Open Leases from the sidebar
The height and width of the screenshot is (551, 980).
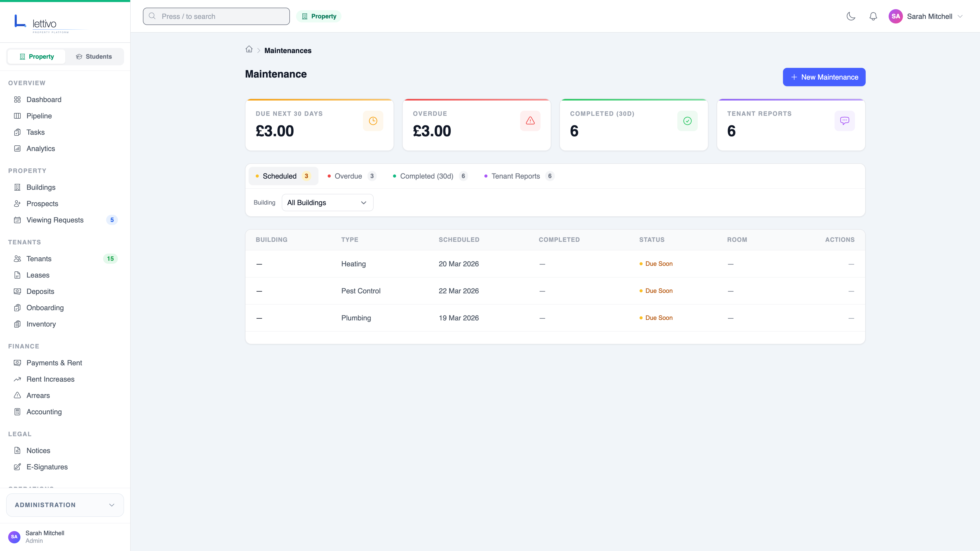click(x=38, y=275)
